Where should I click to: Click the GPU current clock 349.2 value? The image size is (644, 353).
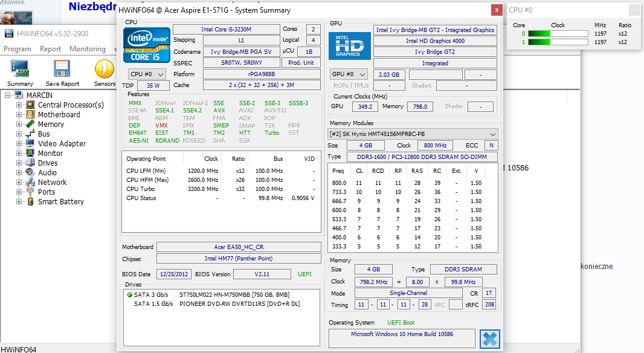pyautogui.click(x=365, y=107)
